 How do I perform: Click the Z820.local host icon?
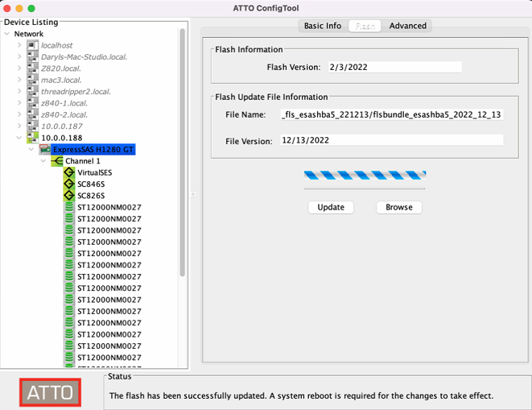click(x=32, y=68)
